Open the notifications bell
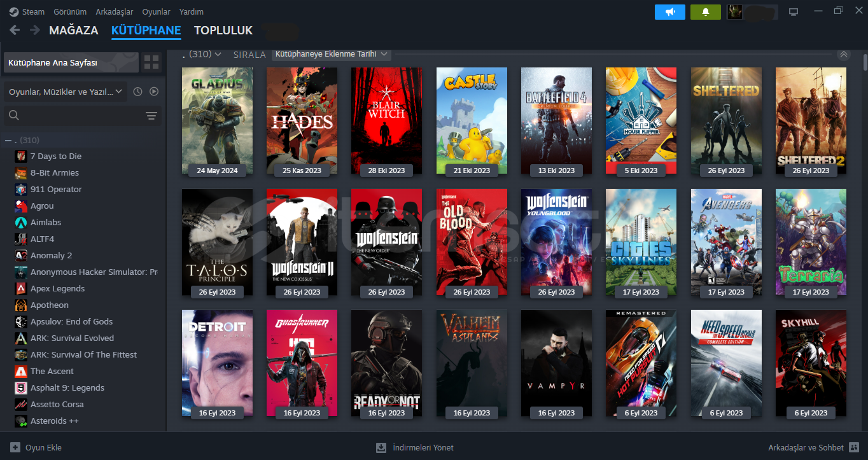 tap(705, 12)
